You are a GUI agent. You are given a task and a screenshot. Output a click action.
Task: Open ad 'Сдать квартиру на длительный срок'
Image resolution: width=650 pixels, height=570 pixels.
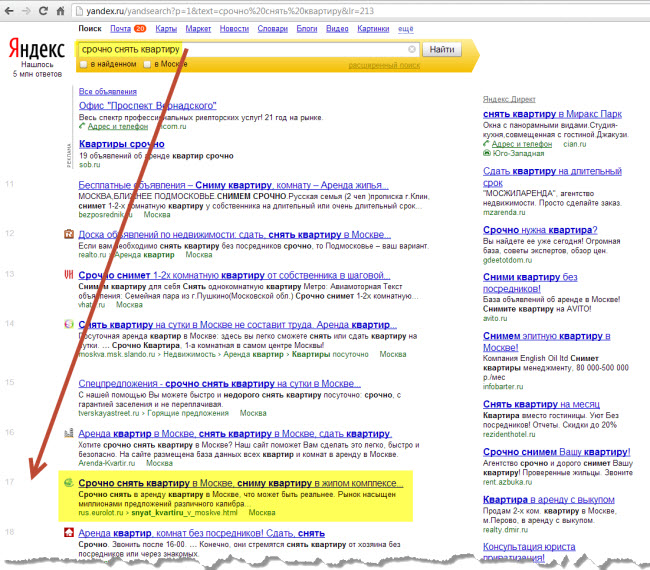point(552,177)
